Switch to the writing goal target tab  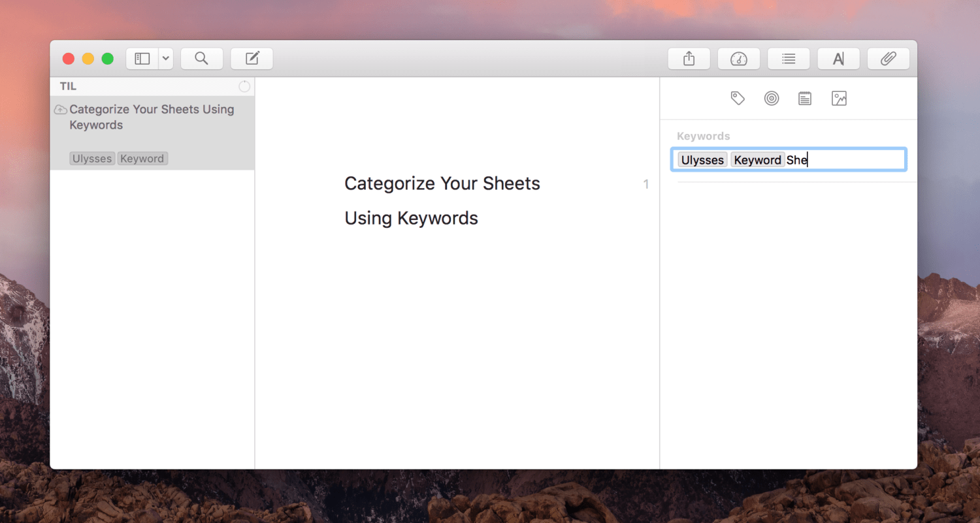(772, 99)
